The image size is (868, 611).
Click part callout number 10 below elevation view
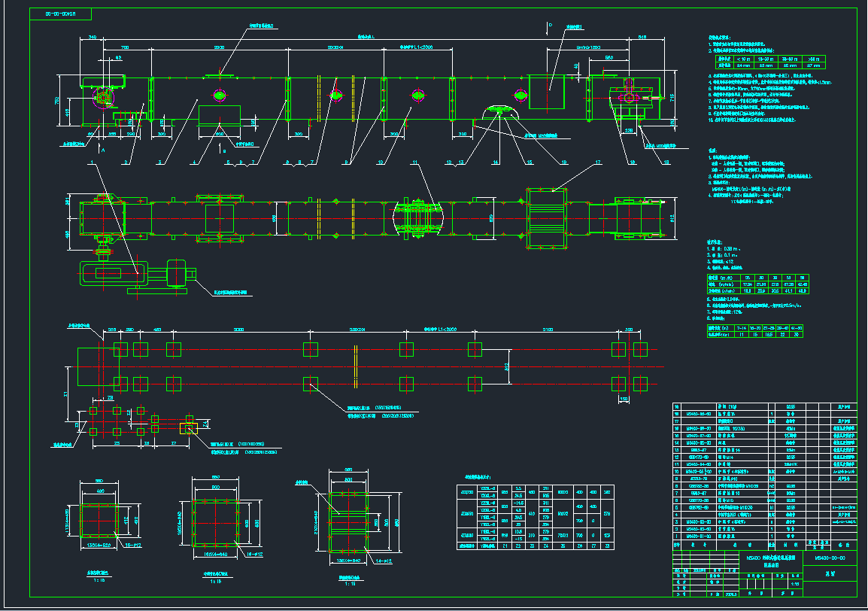tap(381, 163)
